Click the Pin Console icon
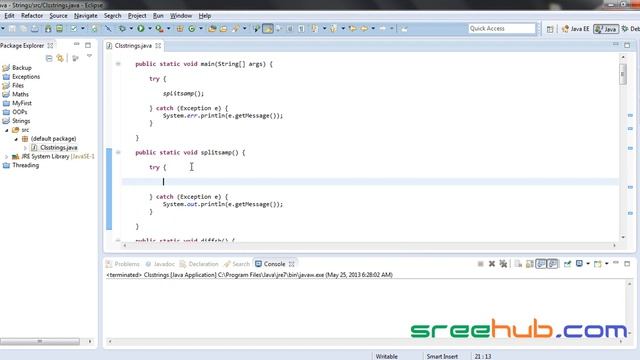The height and width of the screenshot is (360, 640). click(567, 264)
